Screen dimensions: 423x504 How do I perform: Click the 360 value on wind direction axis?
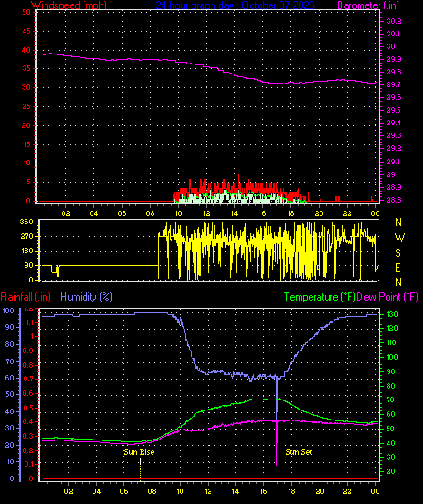click(26, 222)
